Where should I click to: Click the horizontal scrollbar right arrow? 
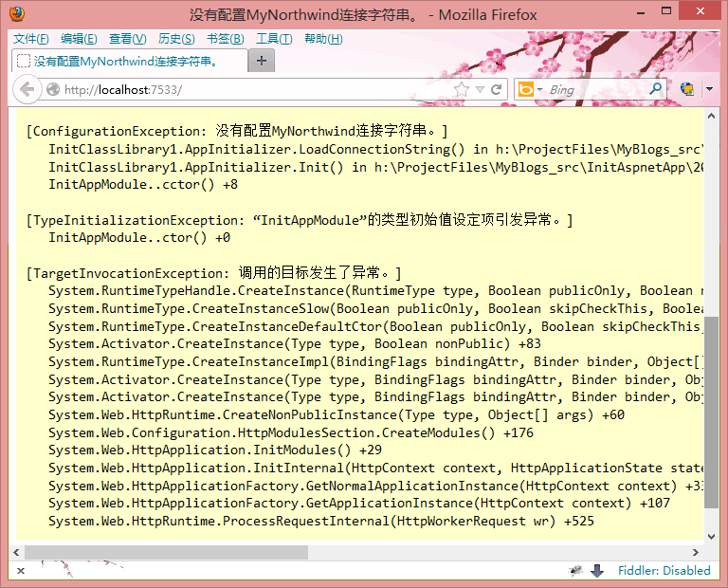[x=696, y=552]
